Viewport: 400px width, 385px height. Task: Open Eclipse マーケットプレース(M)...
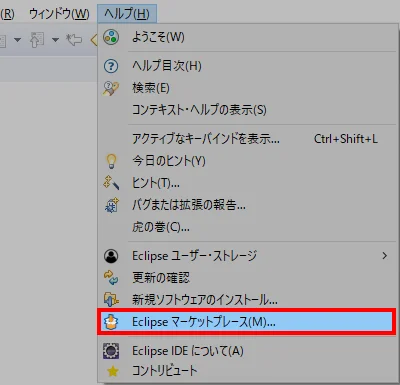(x=247, y=322)
